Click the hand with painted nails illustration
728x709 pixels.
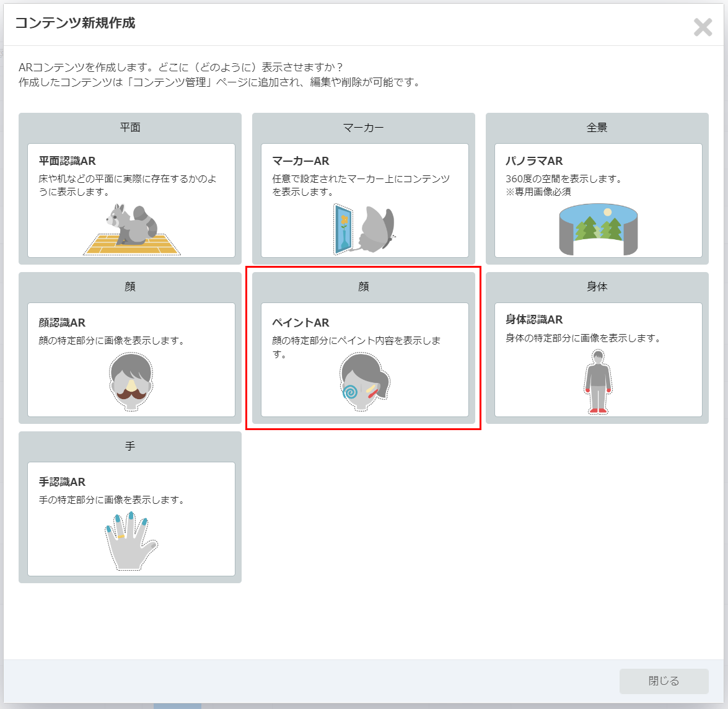[x=131, y=541]
